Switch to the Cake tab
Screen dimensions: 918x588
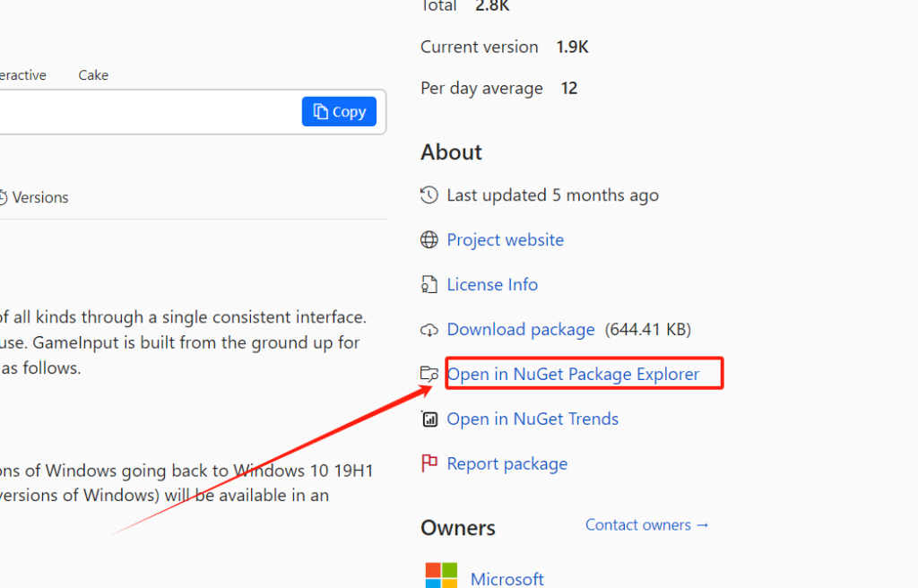[x=93, y=75]
